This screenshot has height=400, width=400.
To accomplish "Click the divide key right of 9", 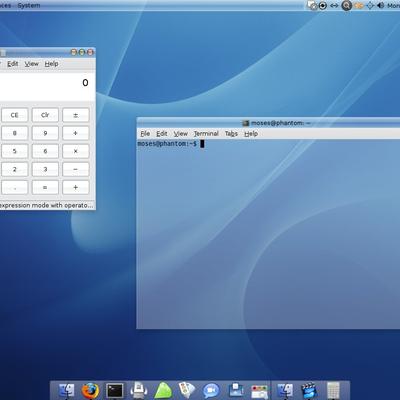I will coord(76,133).
